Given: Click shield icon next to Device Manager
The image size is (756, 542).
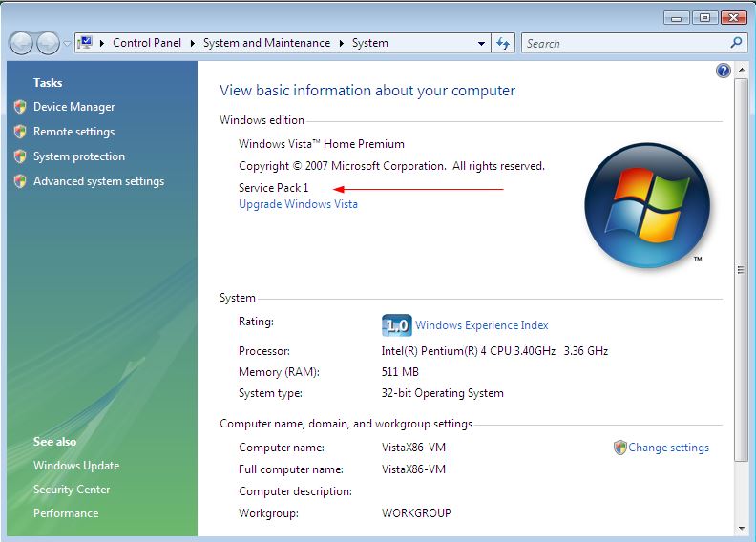Looking at the screenshot, I should click(x=20, y=107).
